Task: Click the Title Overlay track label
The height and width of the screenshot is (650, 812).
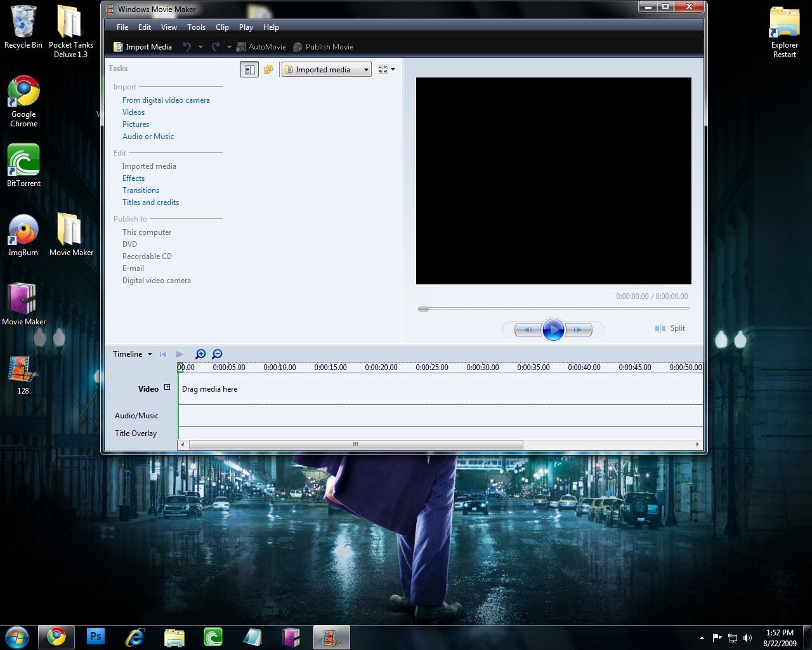Action: pos(136,434)
